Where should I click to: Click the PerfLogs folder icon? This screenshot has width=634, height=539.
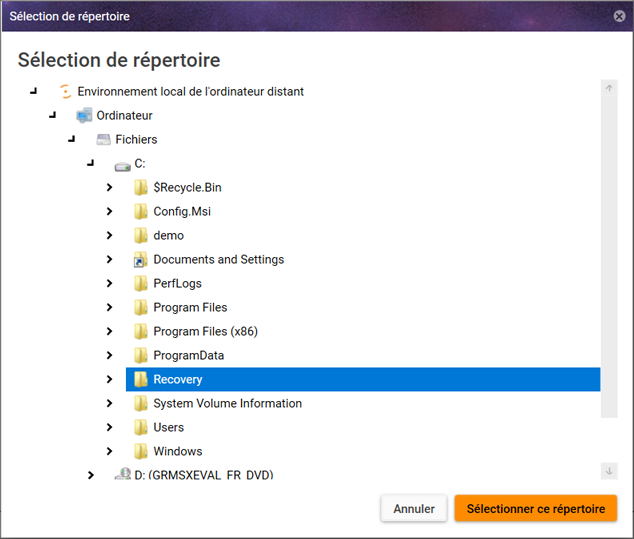click(x=141, y=283)
